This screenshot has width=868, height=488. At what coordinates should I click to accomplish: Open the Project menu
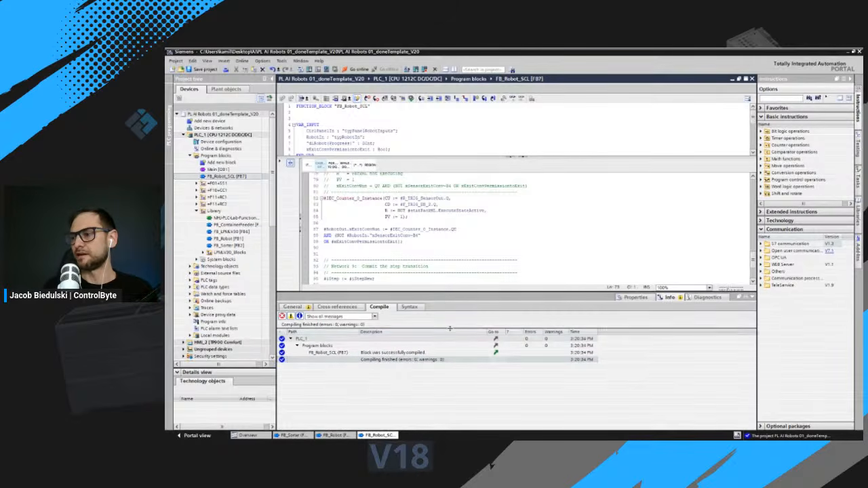[x=176, y=61]
